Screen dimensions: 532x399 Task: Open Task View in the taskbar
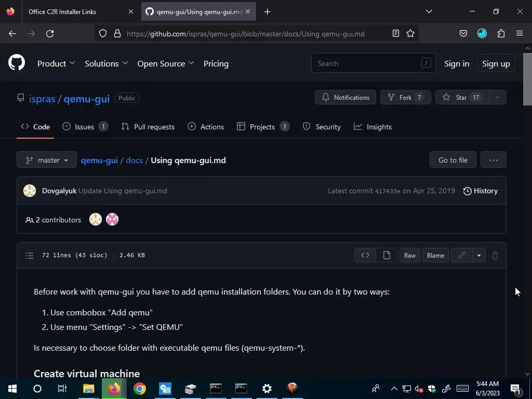(x=62, y=389)
